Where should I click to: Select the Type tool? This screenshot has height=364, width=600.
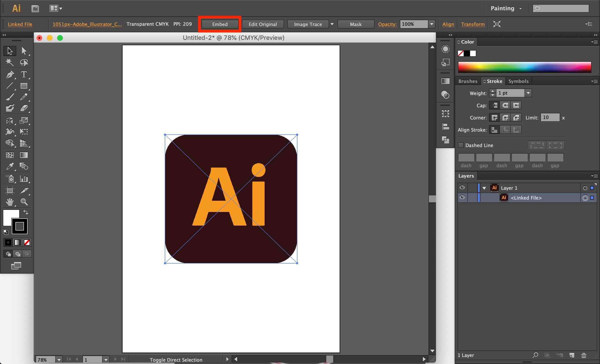pos(24,74)
